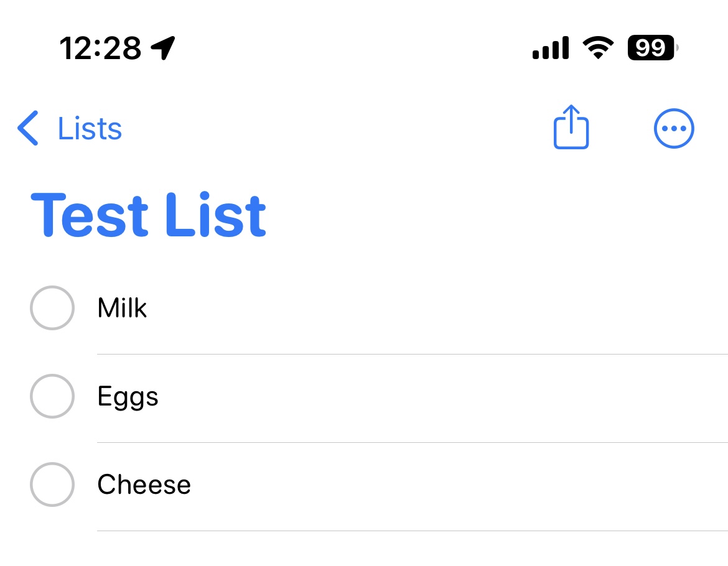This screenshot has width=728, height=566.
Task: Complete the Eggs reminder circle
Action: (x=52, y=396)
